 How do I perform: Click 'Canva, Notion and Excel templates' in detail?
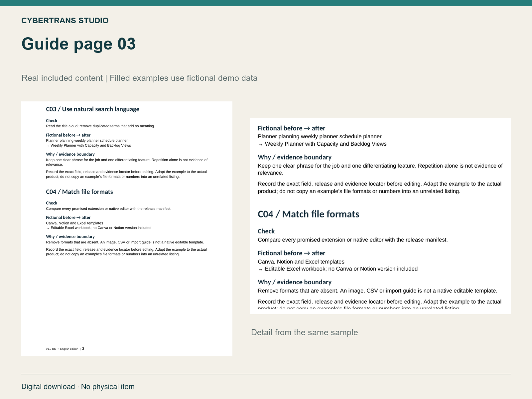click(301, 262)
